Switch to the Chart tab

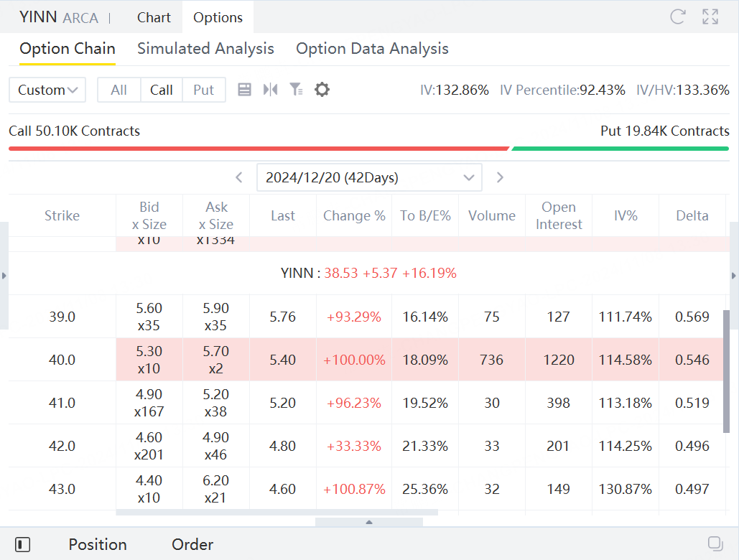pos(154,17)
